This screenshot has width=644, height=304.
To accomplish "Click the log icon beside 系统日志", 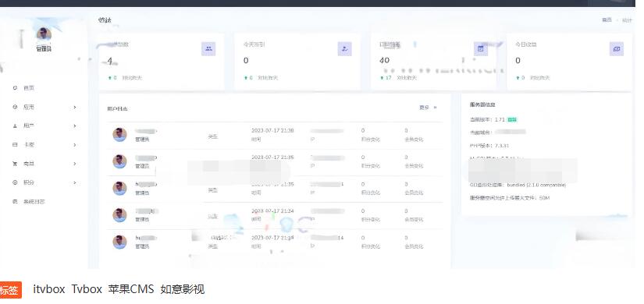I will pos(15,201).
